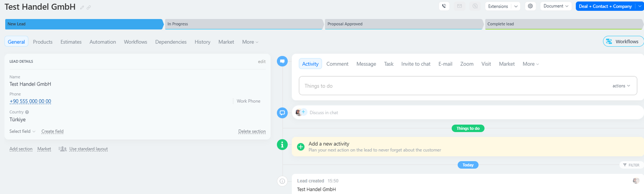Screen dimensions: 644x194
Task: Click the pencil icon beside lead title
Action: pyautogui.click(x=82, y=7)
